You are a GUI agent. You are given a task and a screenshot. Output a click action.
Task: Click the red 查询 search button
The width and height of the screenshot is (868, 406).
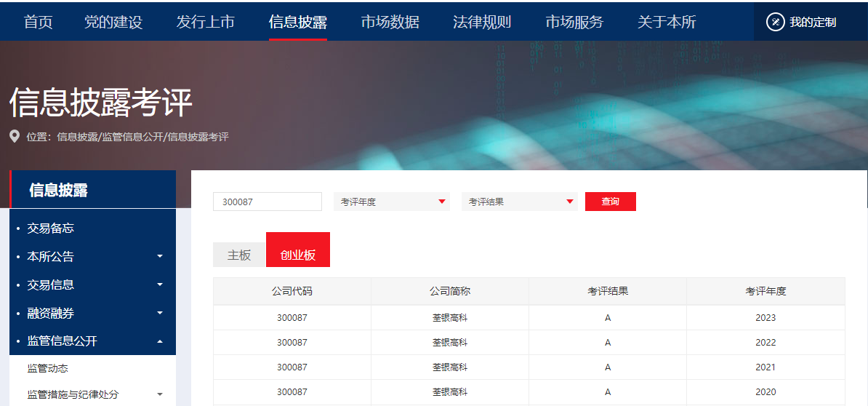(x=610, y=202)
